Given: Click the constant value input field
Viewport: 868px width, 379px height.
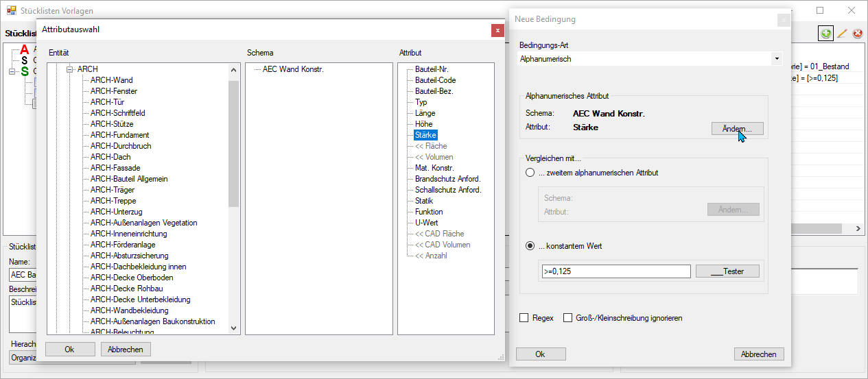Looking at the screenshot, I should (x=615, y=271).
